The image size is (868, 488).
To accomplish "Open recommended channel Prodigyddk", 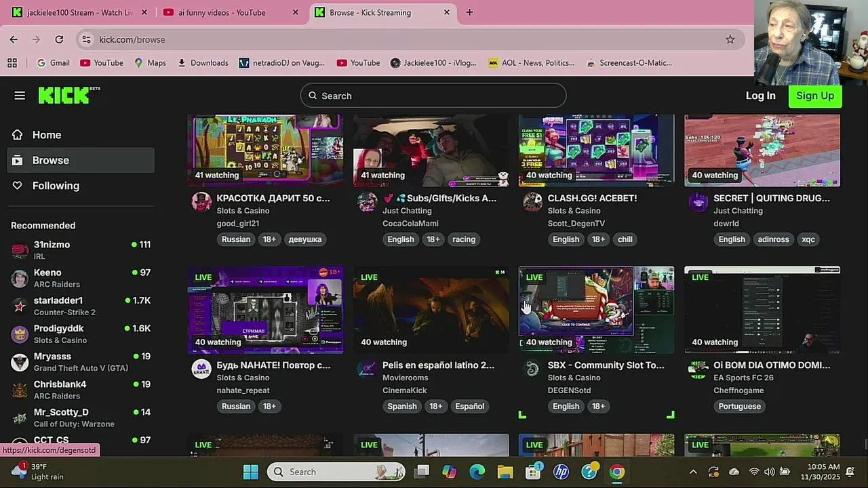I will (81, 333).
